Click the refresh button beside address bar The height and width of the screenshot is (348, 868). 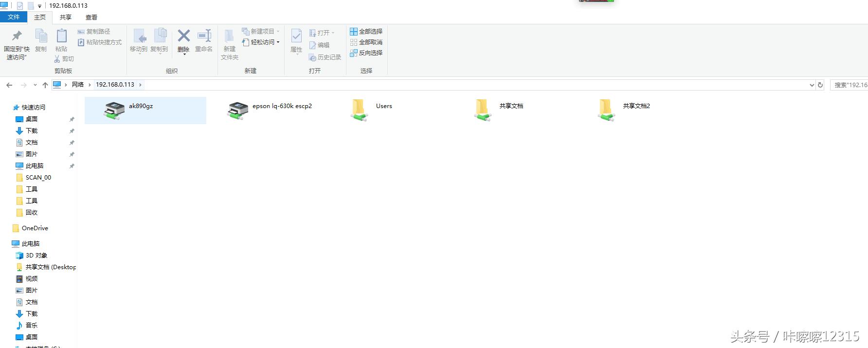pyautogui.click(x=820, y=85)
